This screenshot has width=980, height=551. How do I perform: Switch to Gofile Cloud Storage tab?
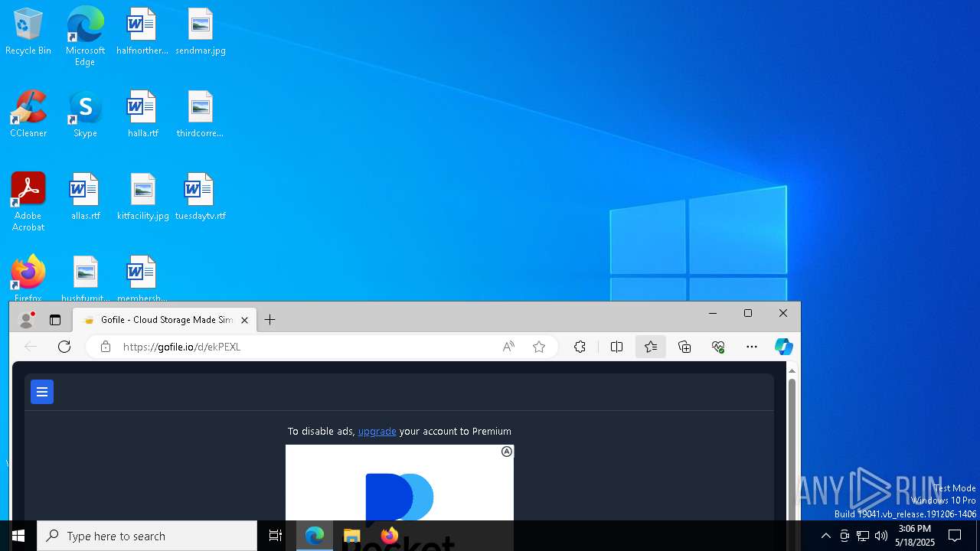pos(164,320)
